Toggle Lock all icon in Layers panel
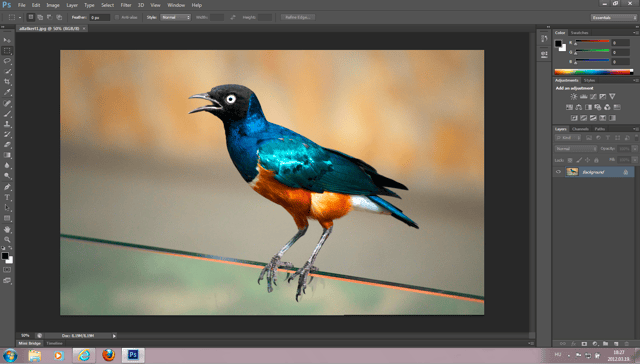 597,160
